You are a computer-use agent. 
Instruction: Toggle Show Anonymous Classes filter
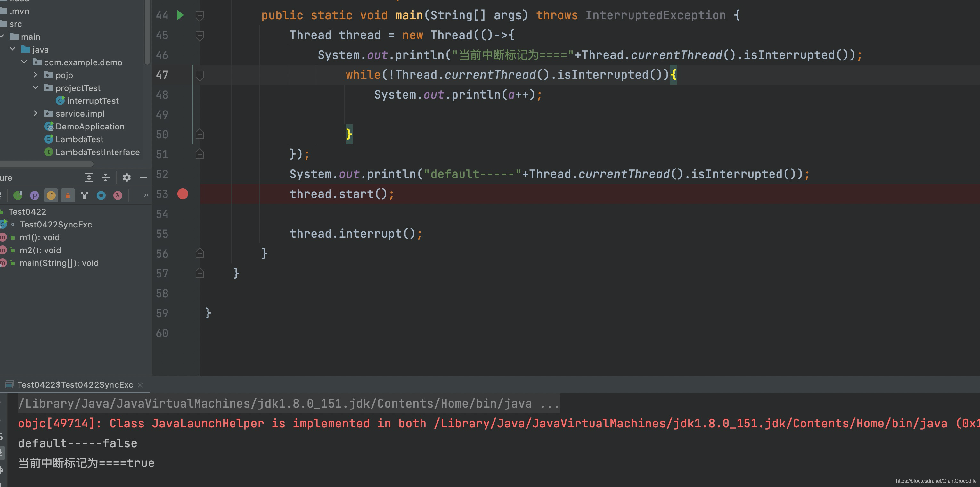101,195
